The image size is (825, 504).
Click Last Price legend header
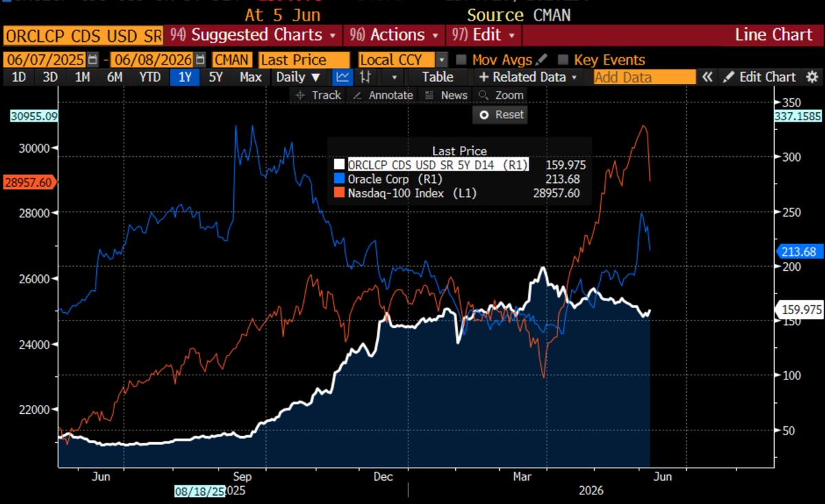click(459, 151)
